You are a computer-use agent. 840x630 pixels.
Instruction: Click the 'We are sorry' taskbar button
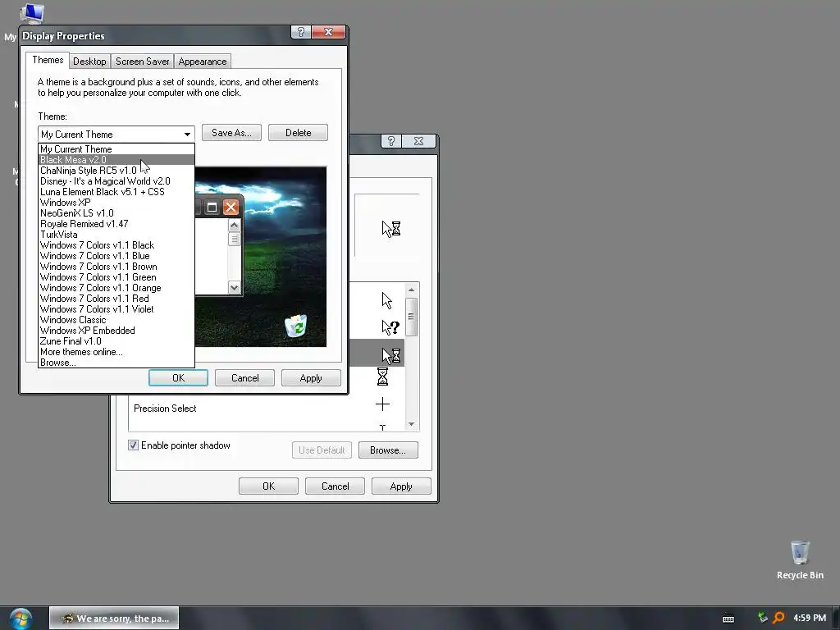[x=114, y=619]
